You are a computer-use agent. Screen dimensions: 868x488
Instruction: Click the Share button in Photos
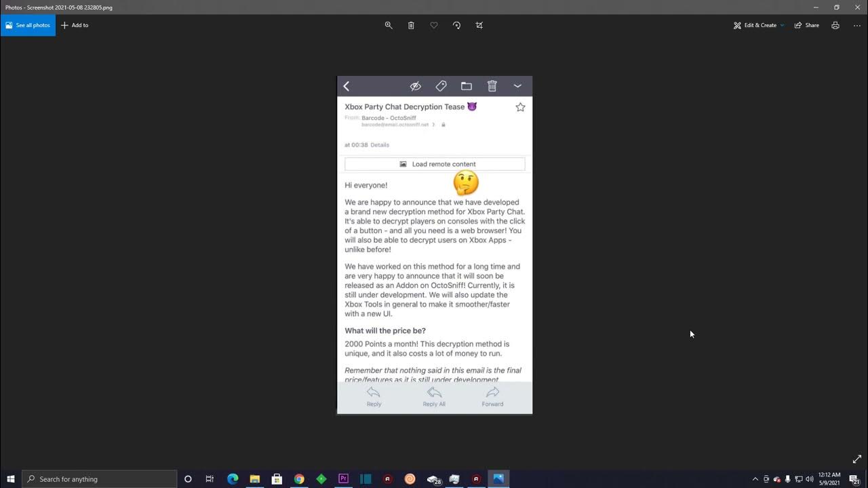tap(807, 25)
